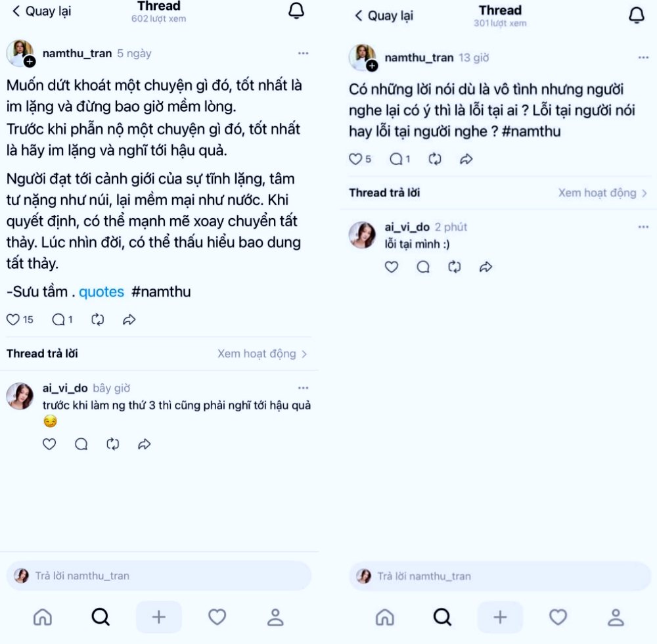Screen dimensions: 657x644
Task: Repost ai_vi_do's comment on the 602-views thread
Action: (113, 444)
